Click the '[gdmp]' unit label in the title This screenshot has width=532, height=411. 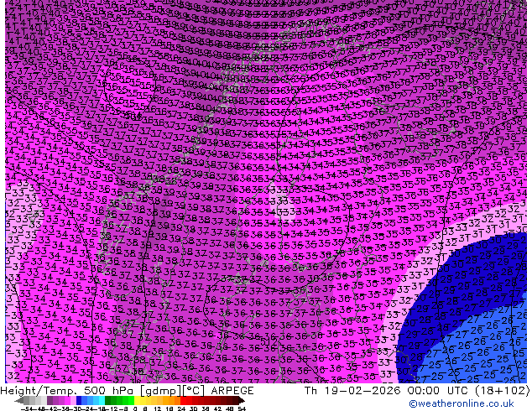pos(159,391)
